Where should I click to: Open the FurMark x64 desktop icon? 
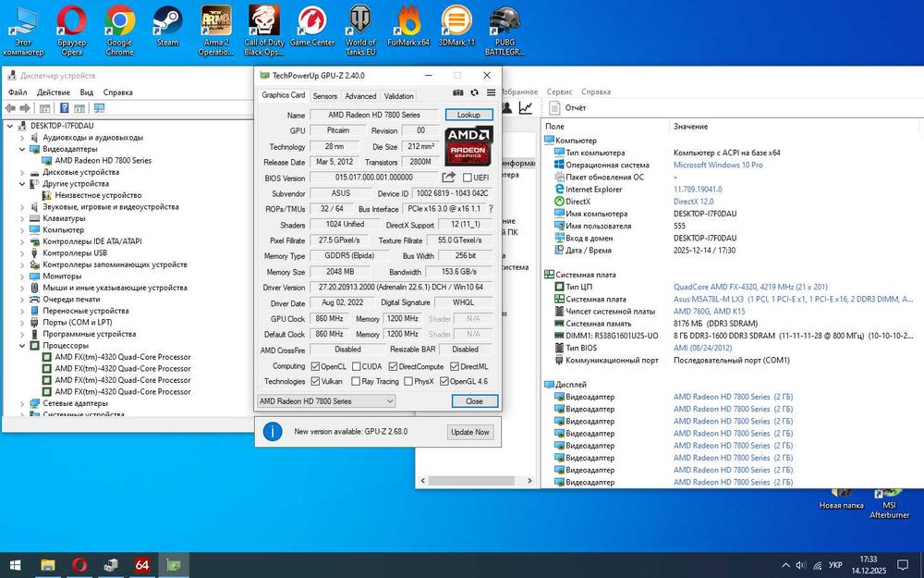pos(408,26)
